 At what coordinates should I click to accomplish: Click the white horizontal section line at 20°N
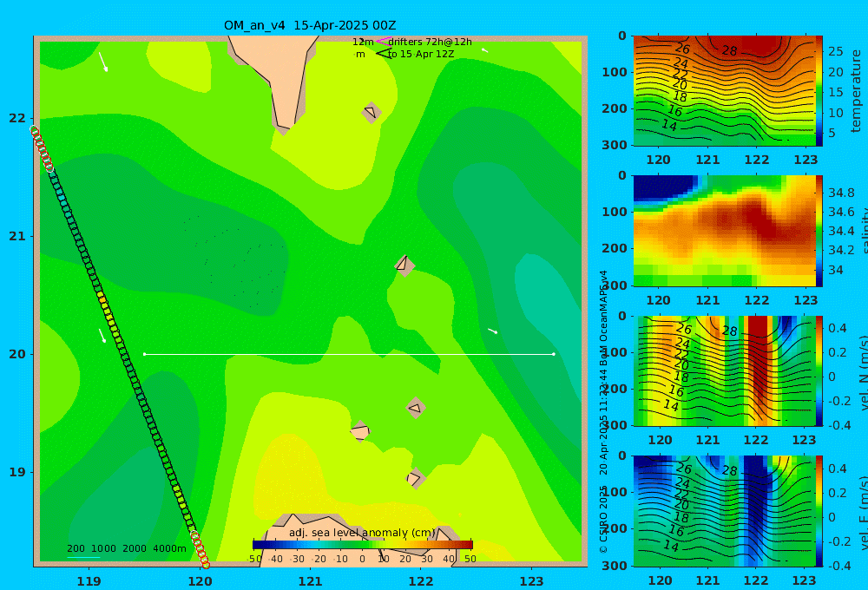coord(349,354)
